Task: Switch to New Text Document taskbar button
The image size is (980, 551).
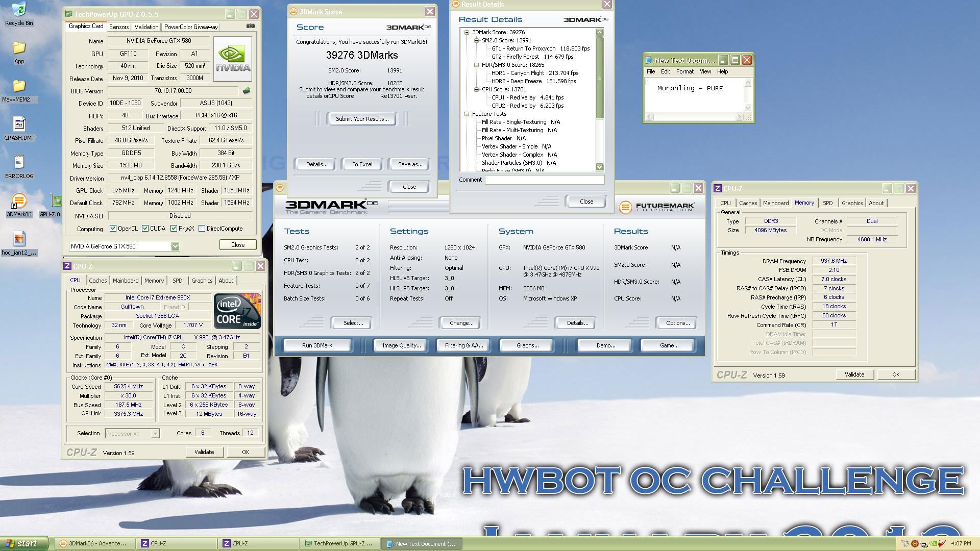Action: coord(422,543)
